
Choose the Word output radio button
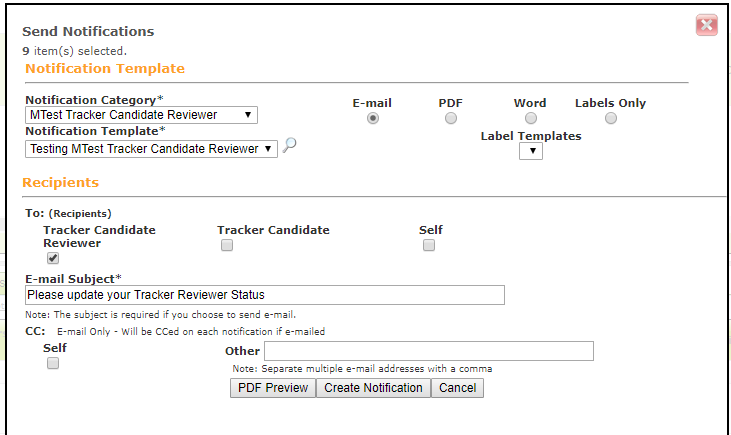[x=531, y=118]
